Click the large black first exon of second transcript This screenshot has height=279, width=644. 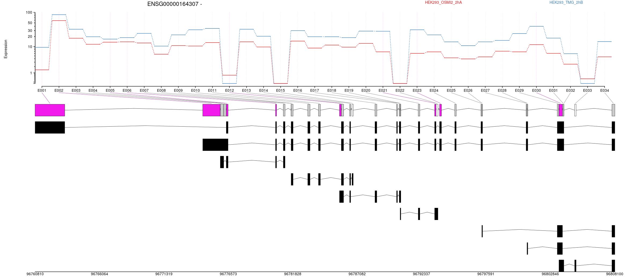click(x=215, y=145)
